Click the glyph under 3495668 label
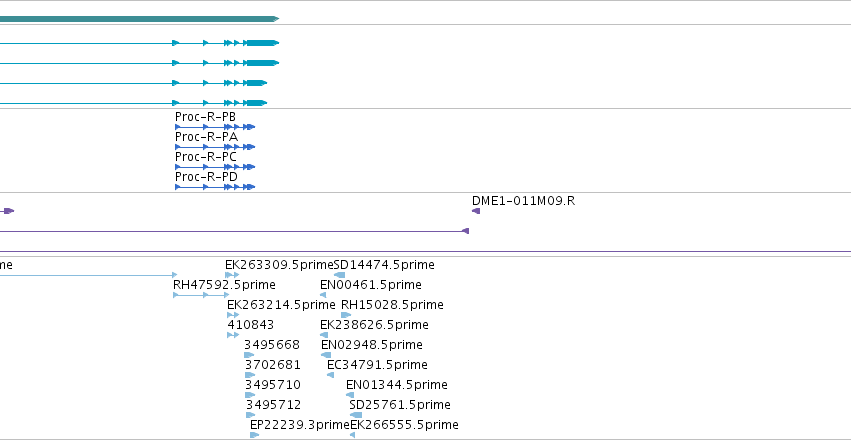The image size is (851, 440). click(249, 355)
